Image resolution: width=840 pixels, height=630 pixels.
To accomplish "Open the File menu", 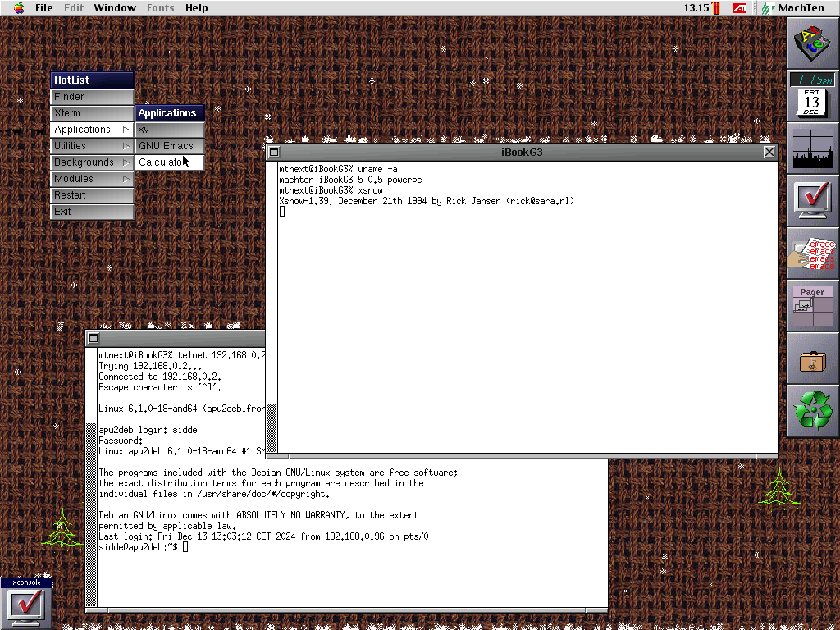I will pyautogui.click(x=44, y=7).
